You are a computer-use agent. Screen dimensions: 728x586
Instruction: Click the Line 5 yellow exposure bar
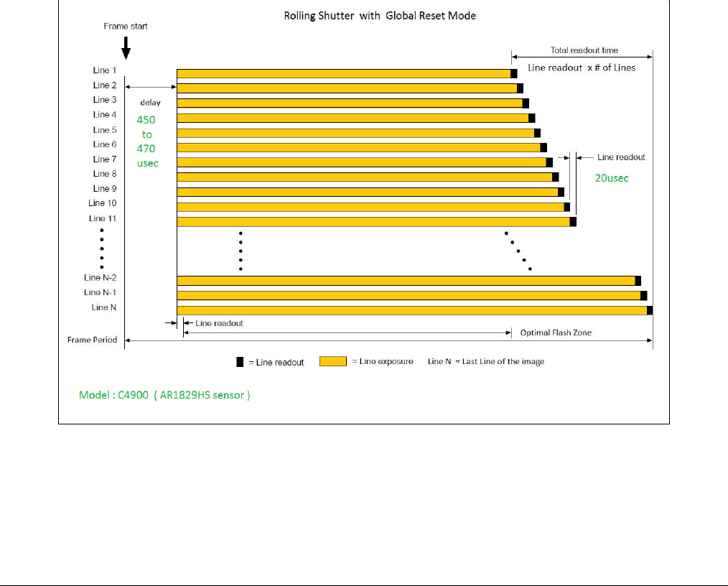355,134
